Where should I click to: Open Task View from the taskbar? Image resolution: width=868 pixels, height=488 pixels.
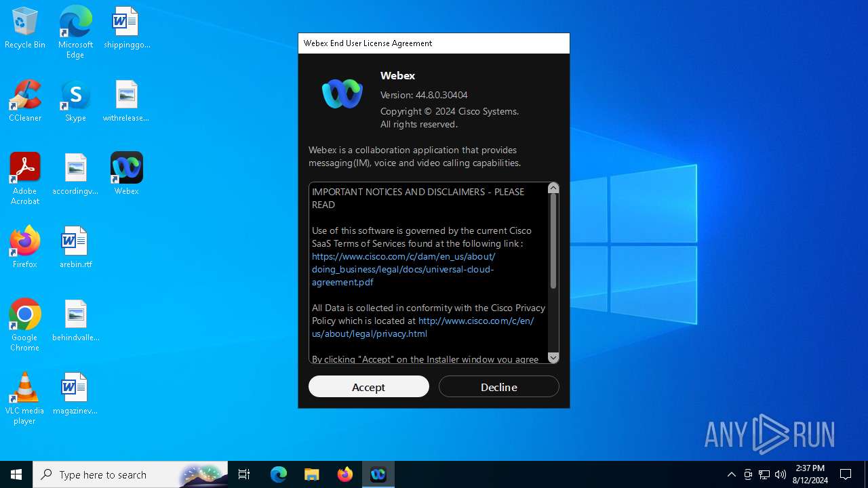[244, 474]
